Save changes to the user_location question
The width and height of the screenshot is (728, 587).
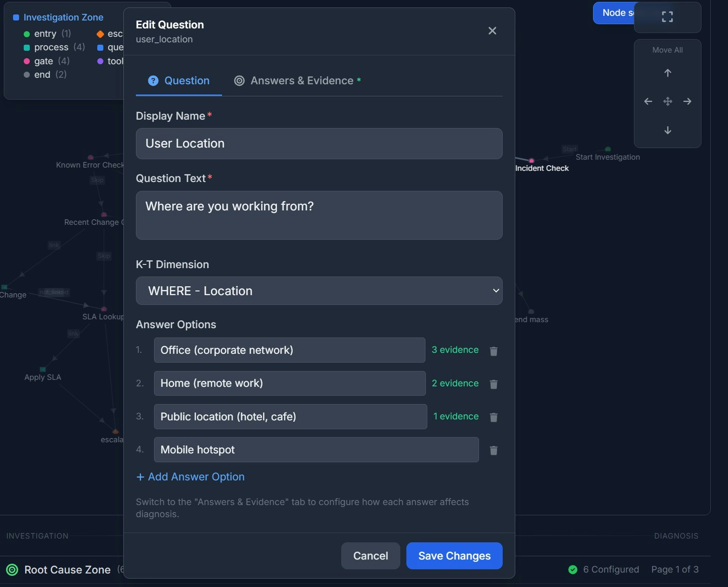[454, 555]
